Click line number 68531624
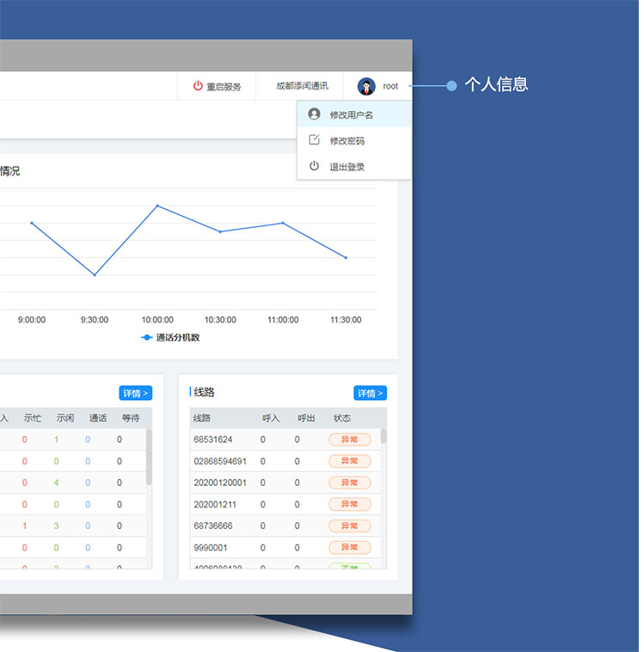The image size is (644, 652). click(213, 440)
